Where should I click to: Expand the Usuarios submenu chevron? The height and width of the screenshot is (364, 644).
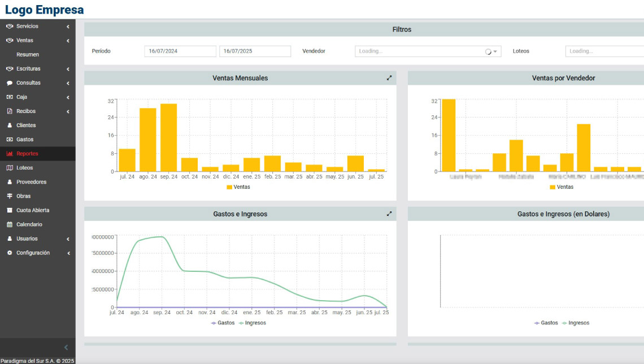(68, 239)
